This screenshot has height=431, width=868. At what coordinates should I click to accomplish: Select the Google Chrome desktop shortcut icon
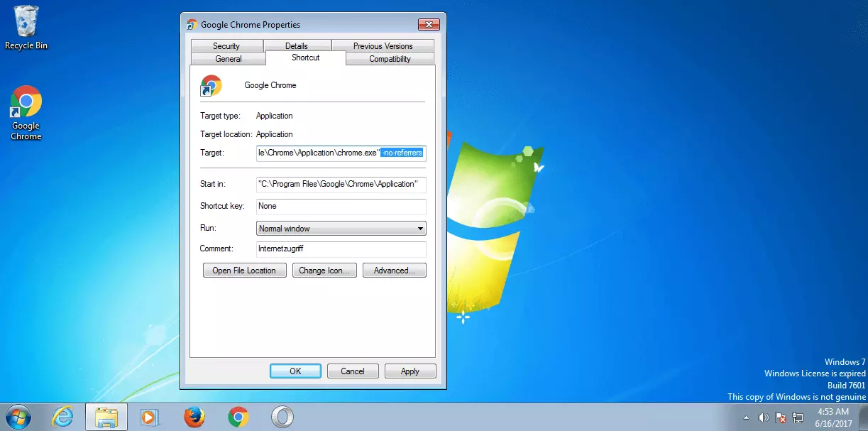coord(26,113)
